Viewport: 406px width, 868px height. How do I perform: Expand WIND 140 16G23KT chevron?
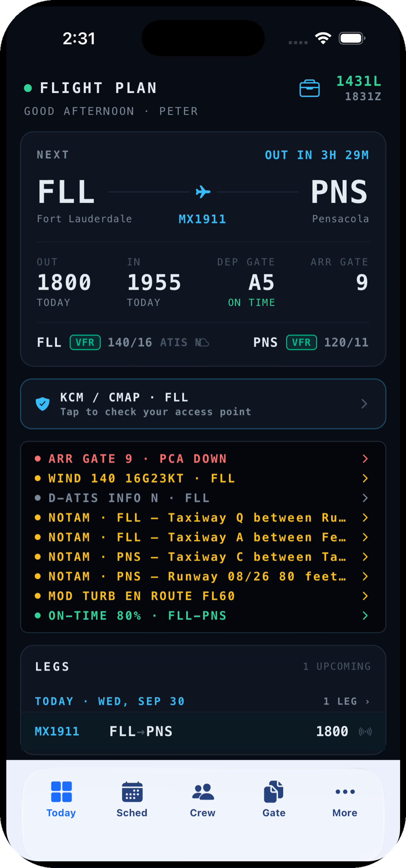pos(365,478)
